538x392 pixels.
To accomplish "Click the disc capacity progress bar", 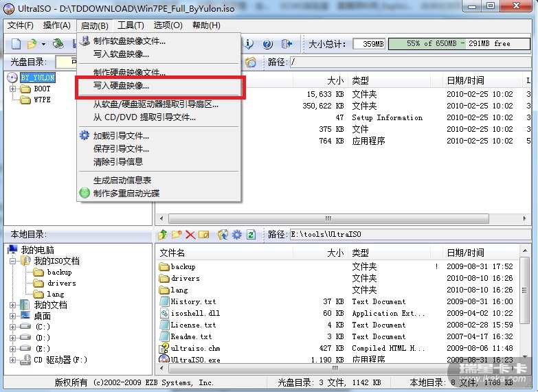I will click(x=460, y=43).
